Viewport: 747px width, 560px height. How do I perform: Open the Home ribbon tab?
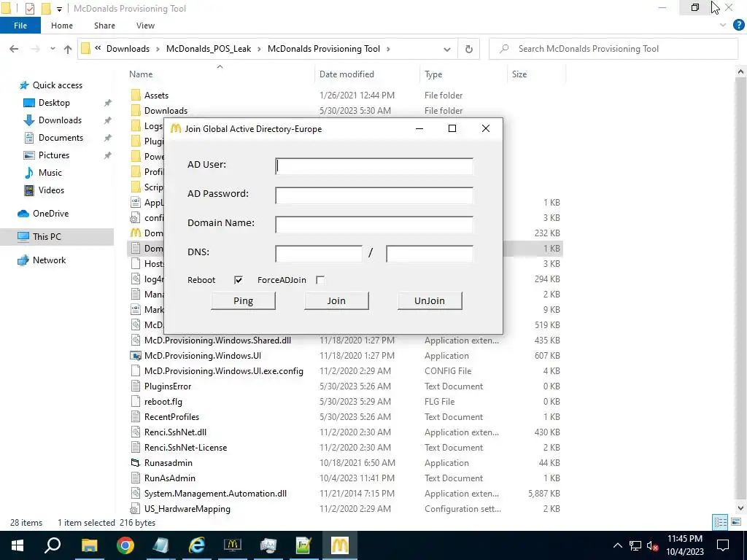coord(62,26)
